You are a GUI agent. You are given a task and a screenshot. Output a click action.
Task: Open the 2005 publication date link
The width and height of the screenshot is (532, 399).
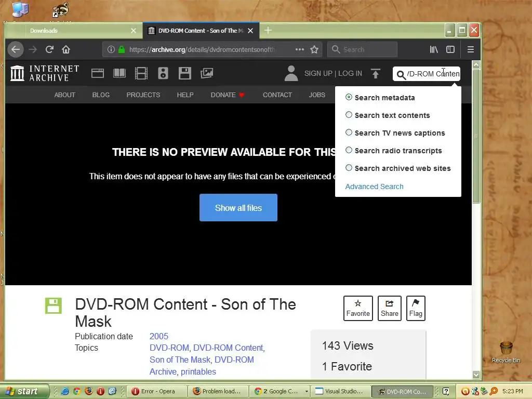[x=159, y=336]
